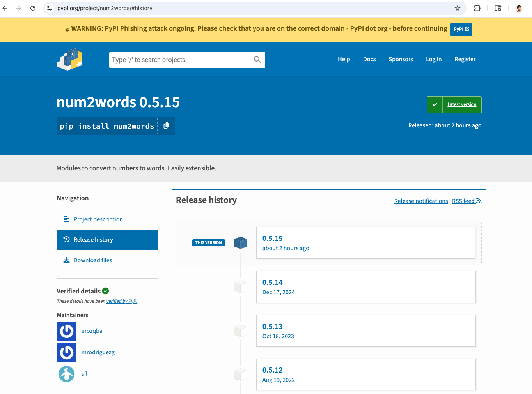Click the white cube icon for 0.5.14
This screenshot has height=394, width=532.
(x=241, y=287)
